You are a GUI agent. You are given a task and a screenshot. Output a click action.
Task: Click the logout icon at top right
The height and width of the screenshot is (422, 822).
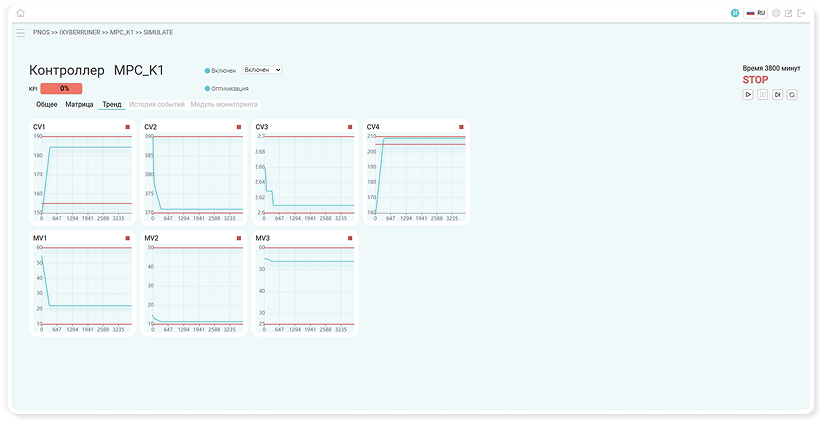coord(801,14)
